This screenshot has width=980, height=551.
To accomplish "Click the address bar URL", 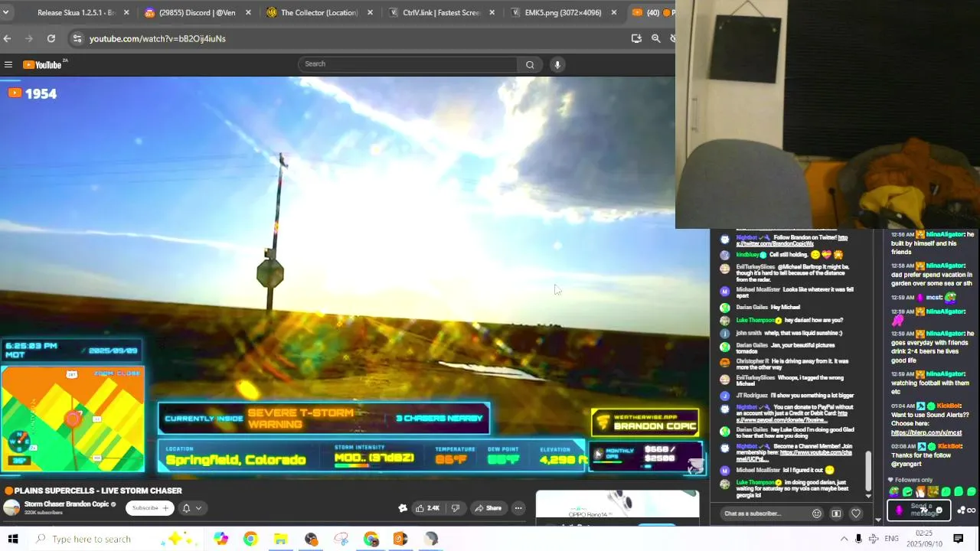I will (157, 38).
